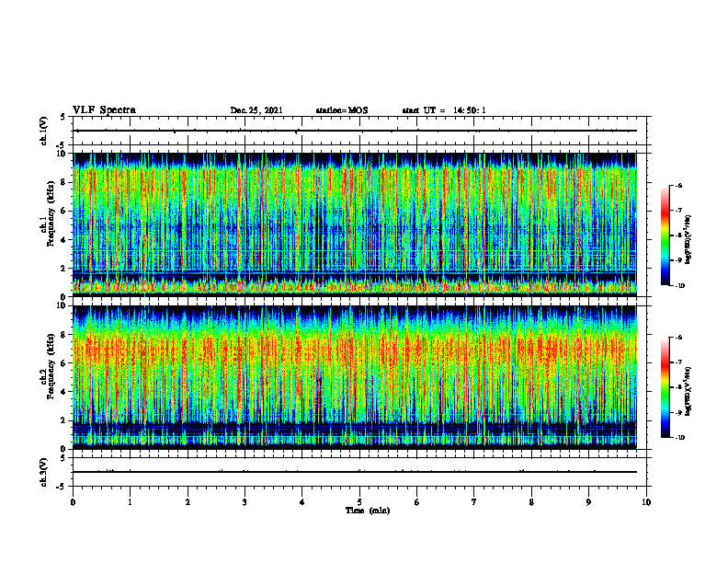The image size is (728, 563).
Task: Click the "ch.3(V)" waveform axis label
Action: click(x=43, y=472)
